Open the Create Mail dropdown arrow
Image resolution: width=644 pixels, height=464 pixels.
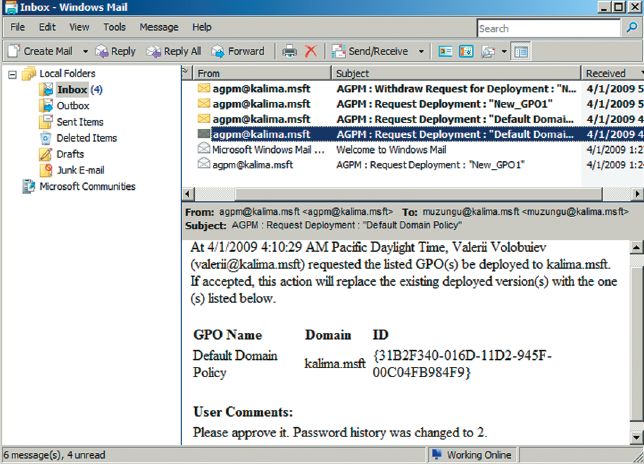coord(86,51)
